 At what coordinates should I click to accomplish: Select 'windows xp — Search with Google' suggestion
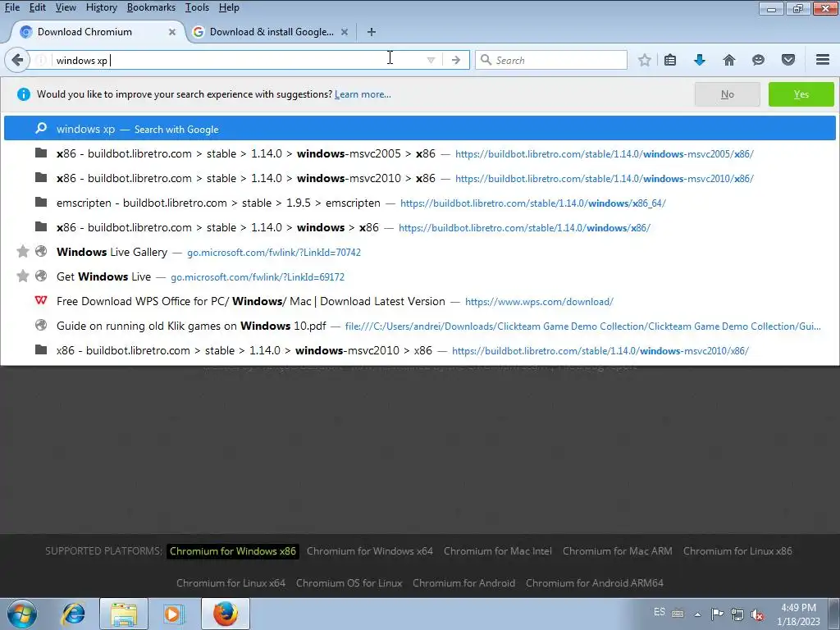(x=420, y=129)
